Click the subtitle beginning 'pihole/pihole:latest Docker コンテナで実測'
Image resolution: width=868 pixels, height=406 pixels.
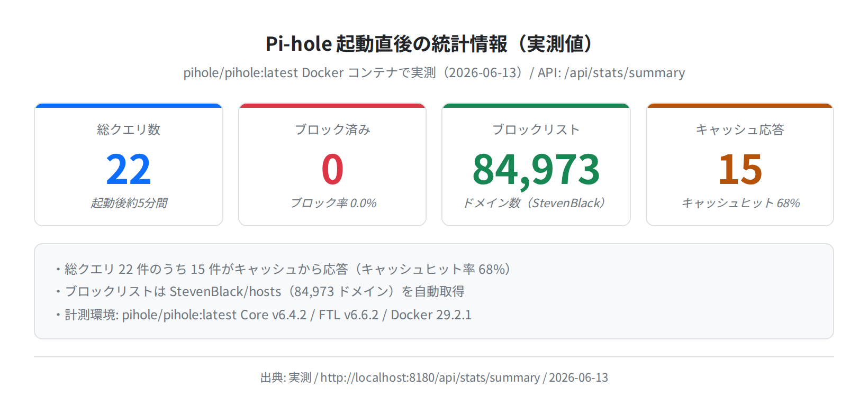[x=434, y=72]
